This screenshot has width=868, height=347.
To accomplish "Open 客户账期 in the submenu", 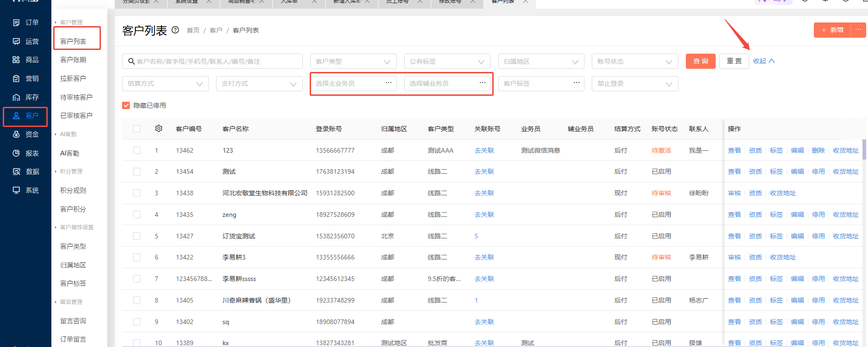I will tap(73, 60).
